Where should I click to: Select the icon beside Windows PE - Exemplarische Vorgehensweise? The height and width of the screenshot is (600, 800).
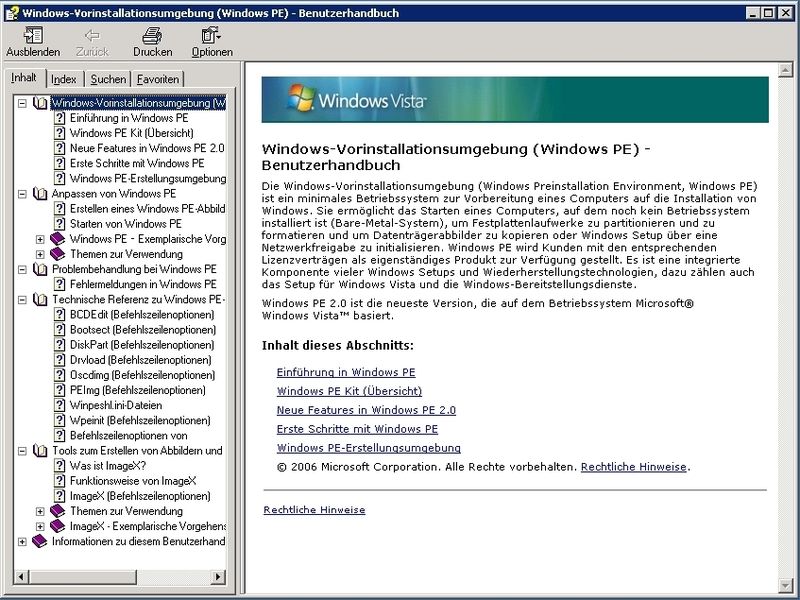coord(57,239)
